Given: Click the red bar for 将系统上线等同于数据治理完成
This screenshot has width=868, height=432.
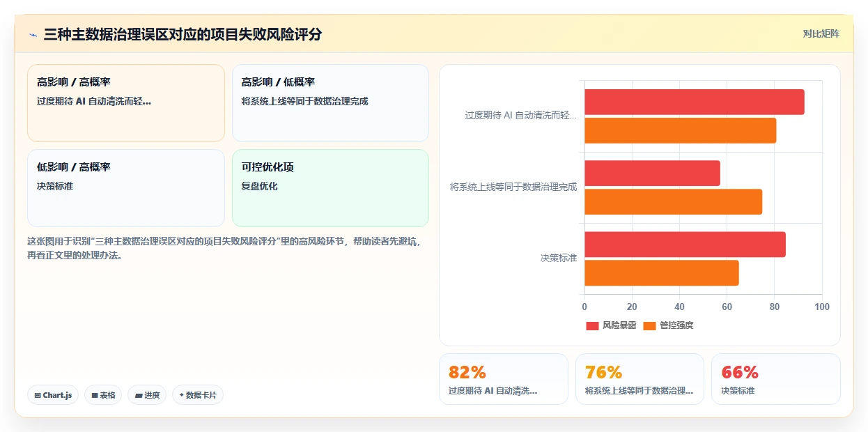Looking at the screenshot, I should [x=652, y=173].
